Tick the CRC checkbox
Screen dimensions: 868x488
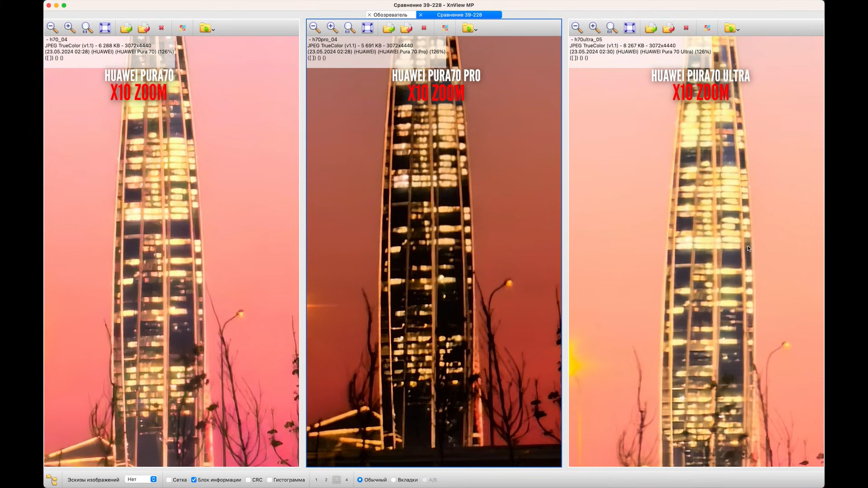(x=248, y=480)
